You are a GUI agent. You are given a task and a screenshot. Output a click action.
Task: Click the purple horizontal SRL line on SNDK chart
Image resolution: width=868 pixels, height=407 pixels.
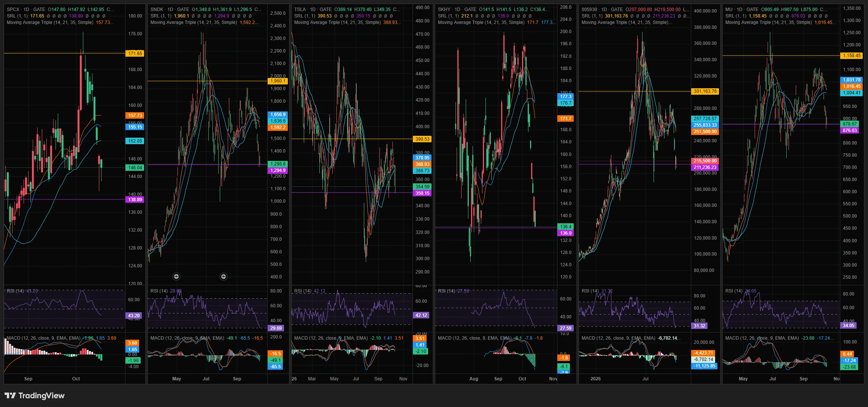click(x=207, y=164)
